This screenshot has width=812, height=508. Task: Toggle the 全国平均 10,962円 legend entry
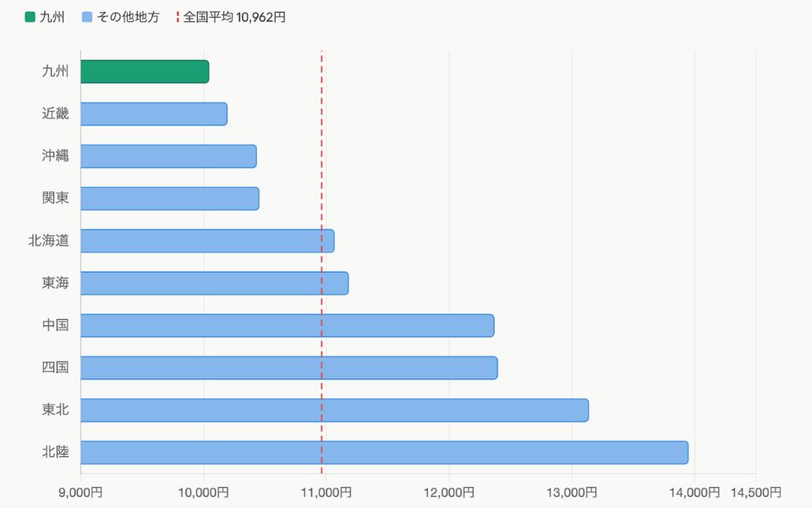(230, 17)
